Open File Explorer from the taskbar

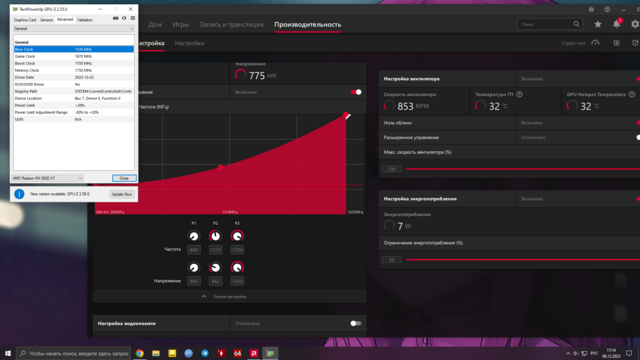click(156, 353)
